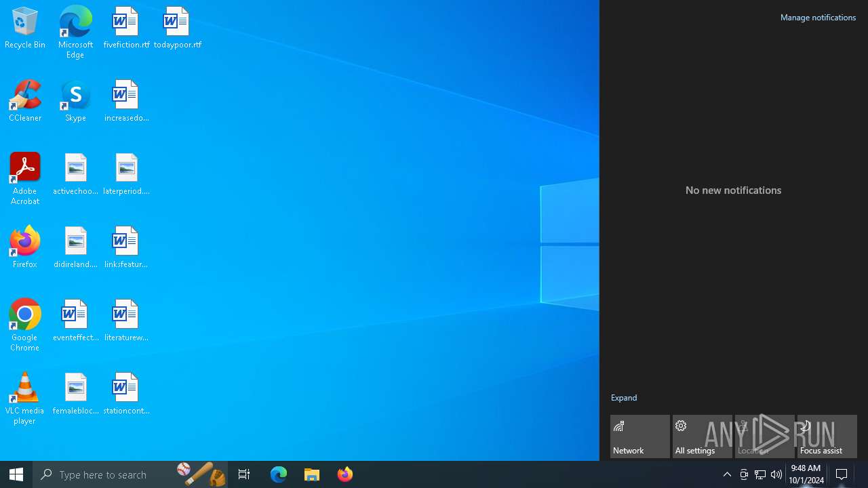Open Microsoft Edge desktop shortcut
The image size is (868, 488).
[x=75, y=33]
